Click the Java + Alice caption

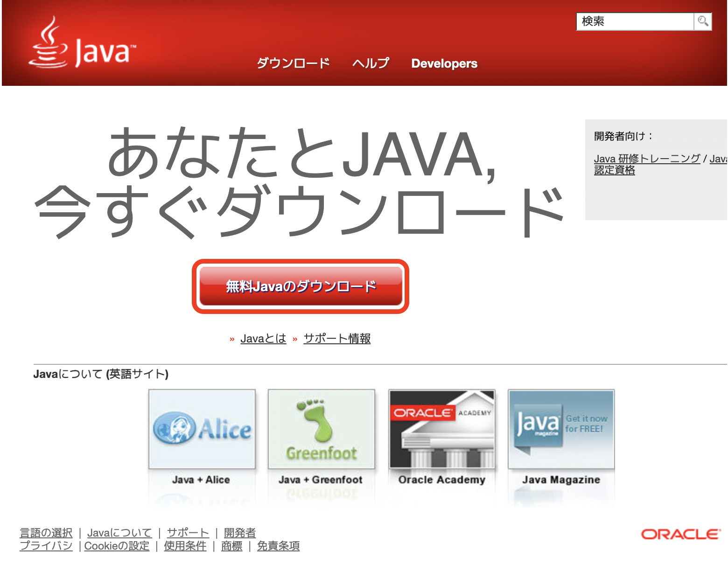point(201,480)
